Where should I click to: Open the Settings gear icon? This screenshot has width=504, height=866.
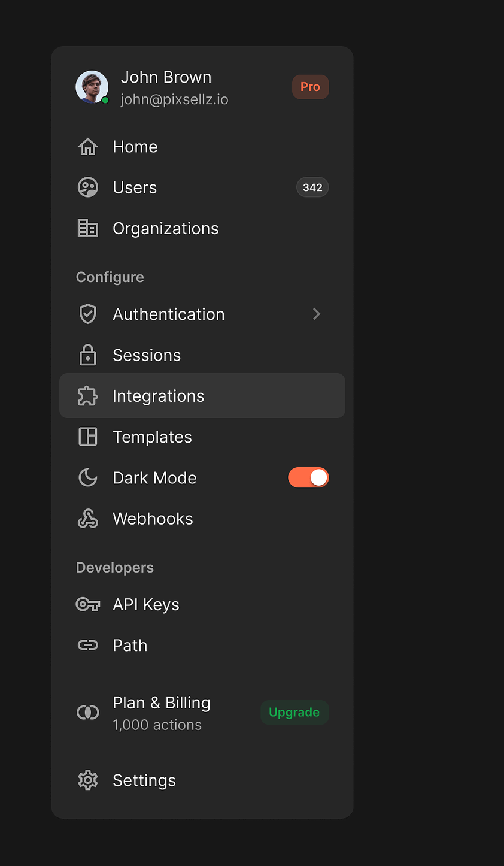click(88, 780)
